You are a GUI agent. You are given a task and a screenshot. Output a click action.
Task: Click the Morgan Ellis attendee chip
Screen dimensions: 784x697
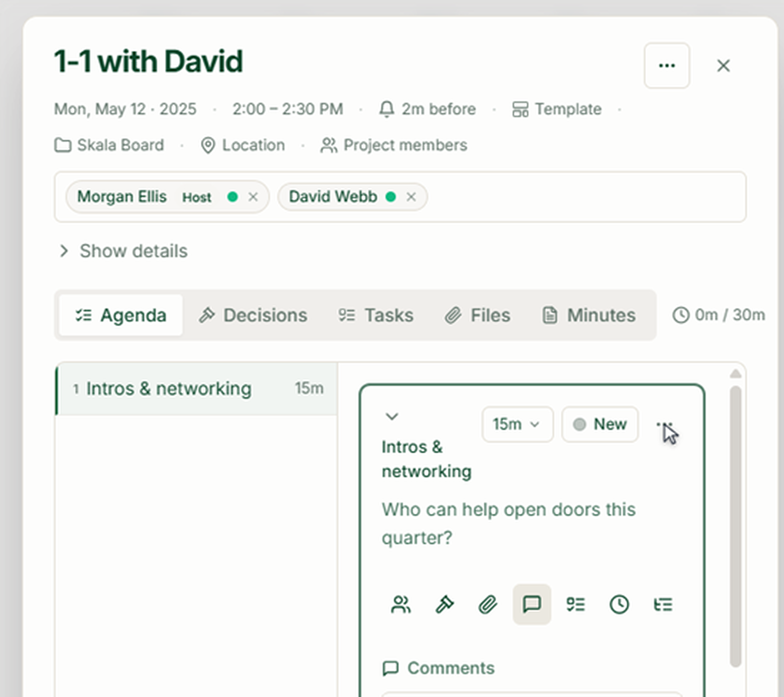(167, 197)
